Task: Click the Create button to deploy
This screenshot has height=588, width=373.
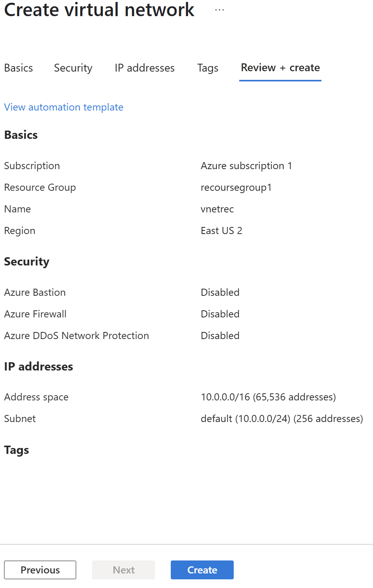Action: 202,570
